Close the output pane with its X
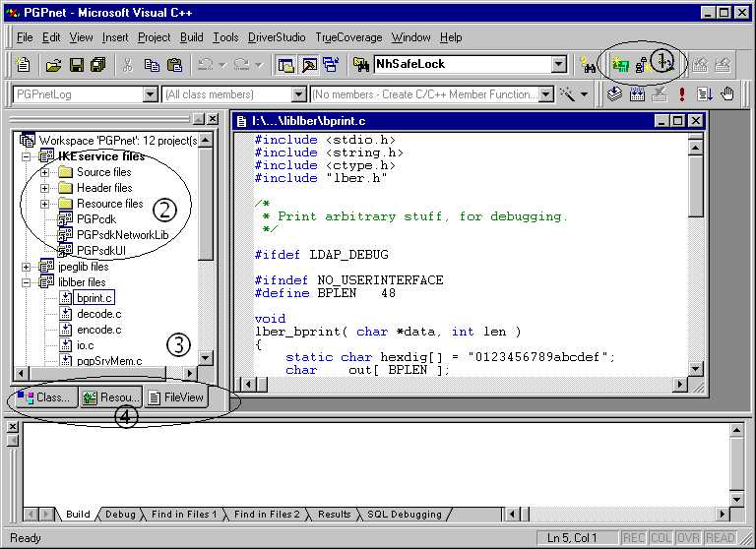Image resolution: width=756 pixels, height=549 pixels. [x=13, y=427]
